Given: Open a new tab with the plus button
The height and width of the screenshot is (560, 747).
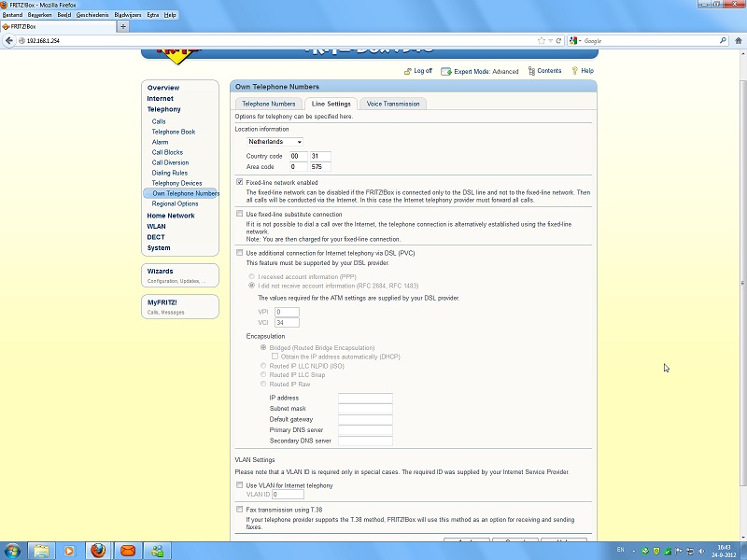Looking at the screenshot, I should pyautogui.click(x=123, y=27).
